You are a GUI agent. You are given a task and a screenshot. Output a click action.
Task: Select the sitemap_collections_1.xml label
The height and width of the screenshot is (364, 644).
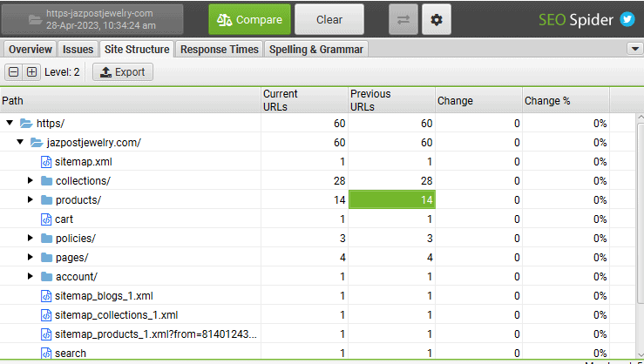pyautogui.click(x=116, y=315)
